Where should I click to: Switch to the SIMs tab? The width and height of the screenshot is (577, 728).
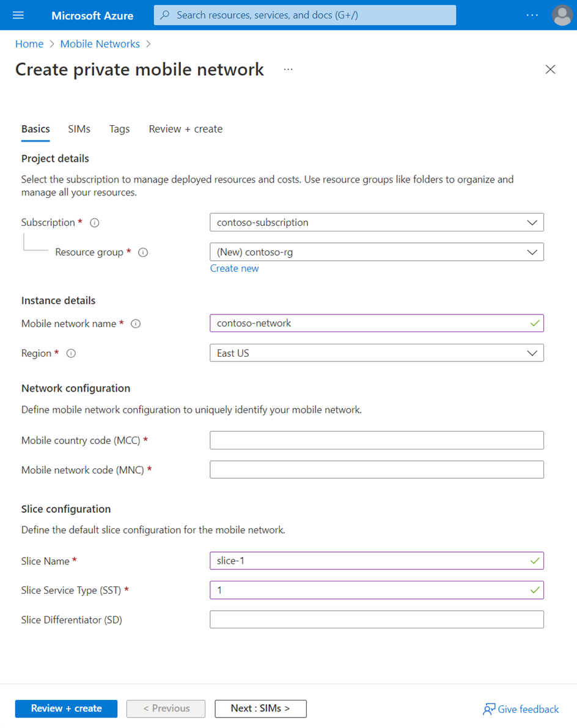pyautogui.click(x=79, y=129)
